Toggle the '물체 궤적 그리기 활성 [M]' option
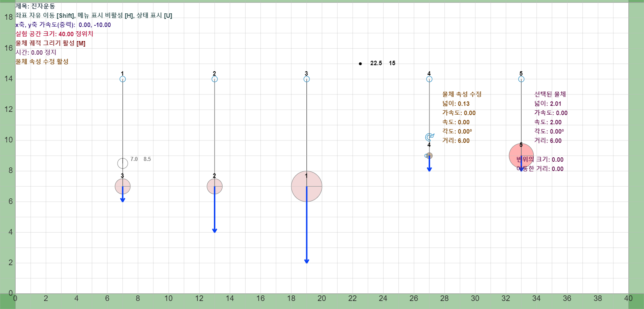Viewport: 644px width, 309px height. (50, 43)
